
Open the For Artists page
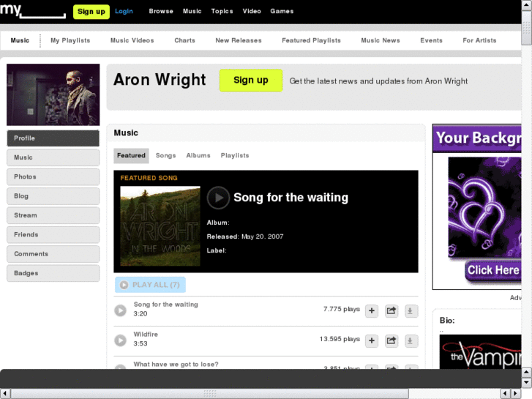tap(479, 40)
